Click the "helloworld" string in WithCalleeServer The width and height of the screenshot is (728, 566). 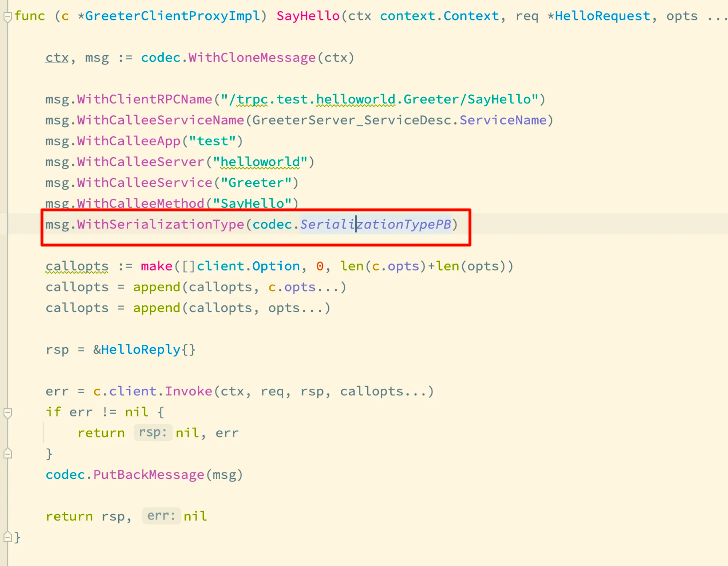(260, 162)
